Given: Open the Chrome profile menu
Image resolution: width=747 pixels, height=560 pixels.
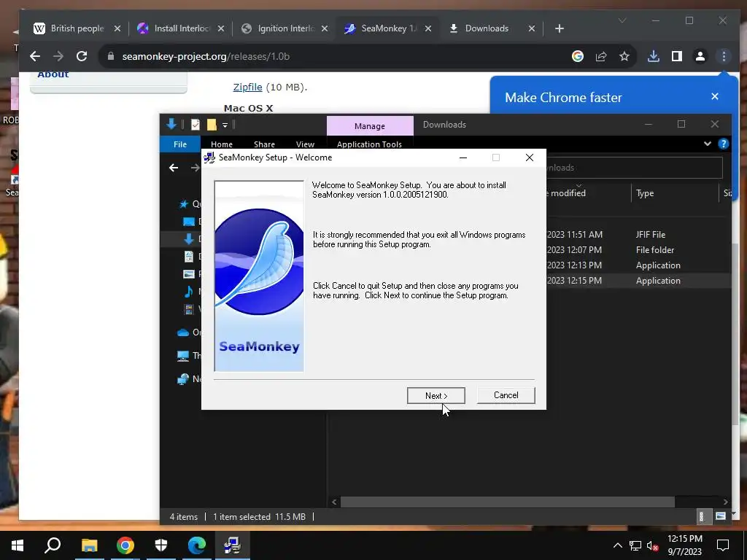Looking at the screenshot, I should point(700,56).
